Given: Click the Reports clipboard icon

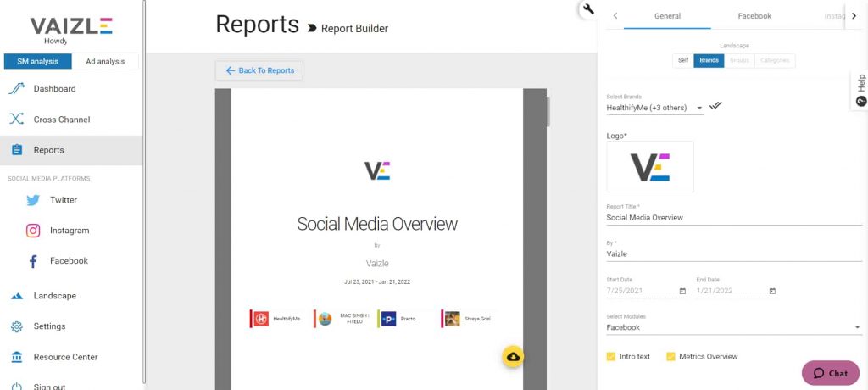Looking at the screenshot, I should 17,150.
